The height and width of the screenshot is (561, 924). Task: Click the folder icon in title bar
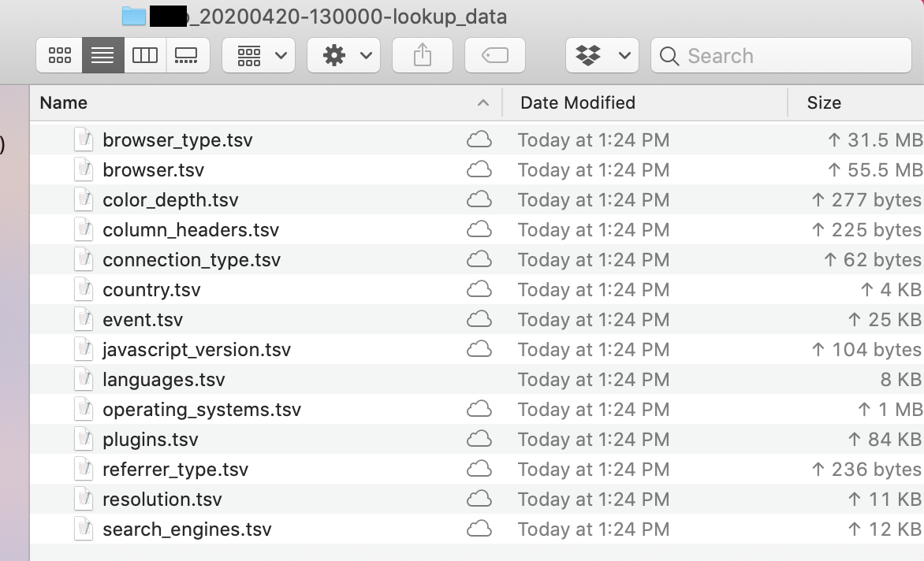[x=134, y=16]
